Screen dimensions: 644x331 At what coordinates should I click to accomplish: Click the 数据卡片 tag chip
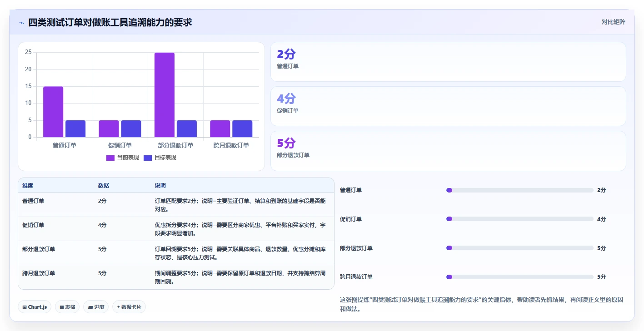click(x=129, y=307)
